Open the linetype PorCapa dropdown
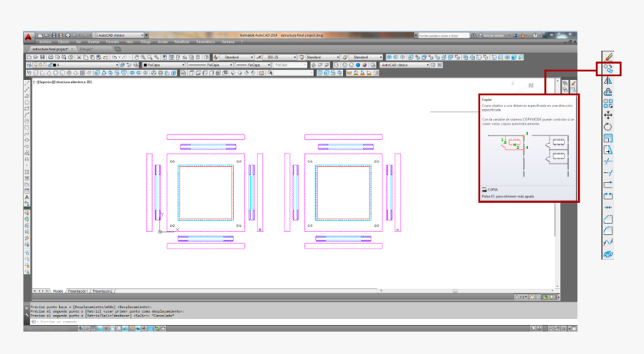 tap(210, 65)
